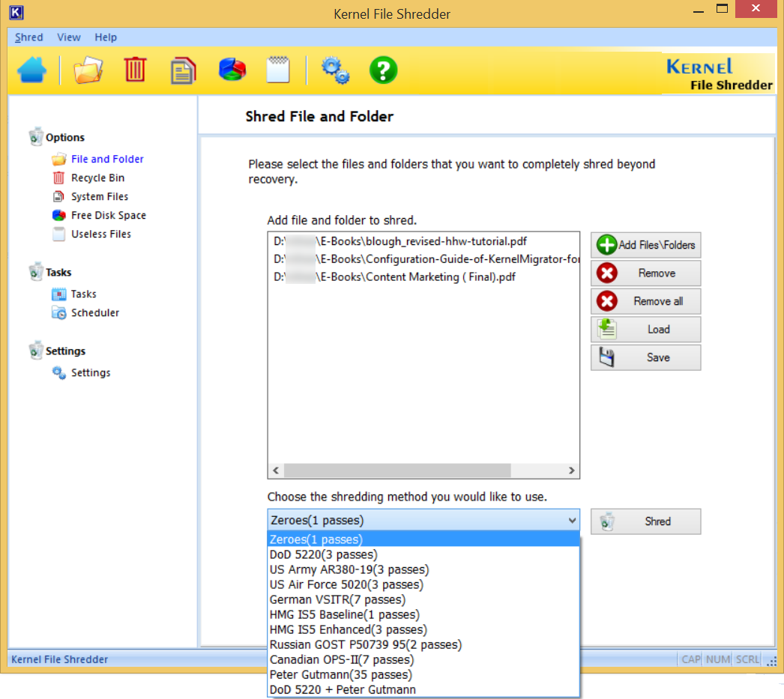Choose Zeroes(1 passes) from the list
784x699 pixels.
click(423, 539)
